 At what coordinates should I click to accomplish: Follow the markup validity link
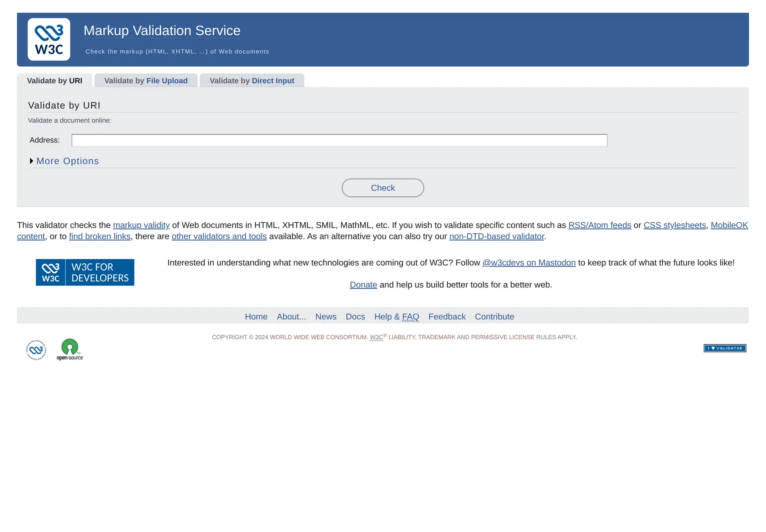[141, 225]
